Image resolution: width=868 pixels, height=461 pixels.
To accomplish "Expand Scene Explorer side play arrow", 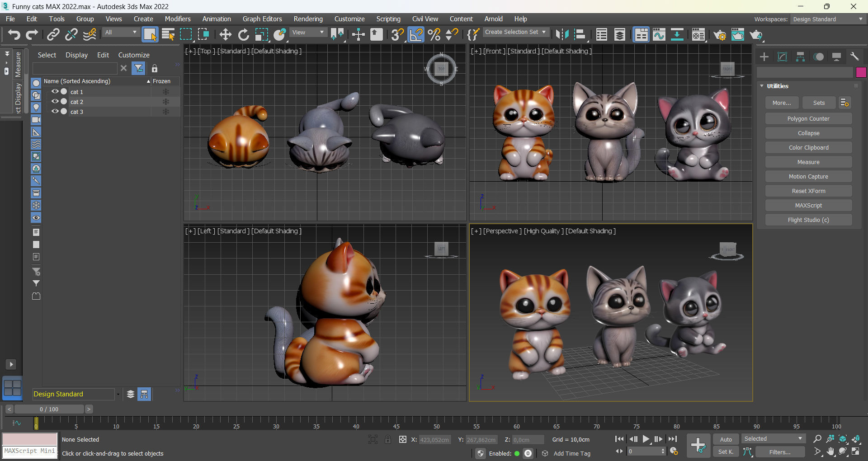I will (11, 364).
